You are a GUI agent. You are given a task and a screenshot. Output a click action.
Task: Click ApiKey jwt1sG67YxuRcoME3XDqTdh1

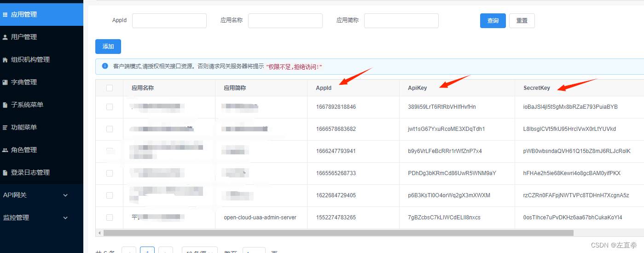(447, 129)
